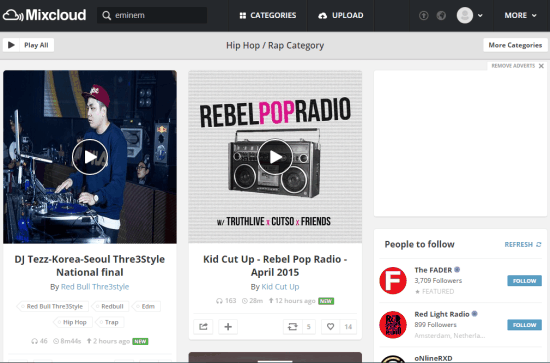Image resolution: width=550 pixels, height=363 pixels.
Task: Click the DJ Tezz cover image
Action: coord(90,157)
